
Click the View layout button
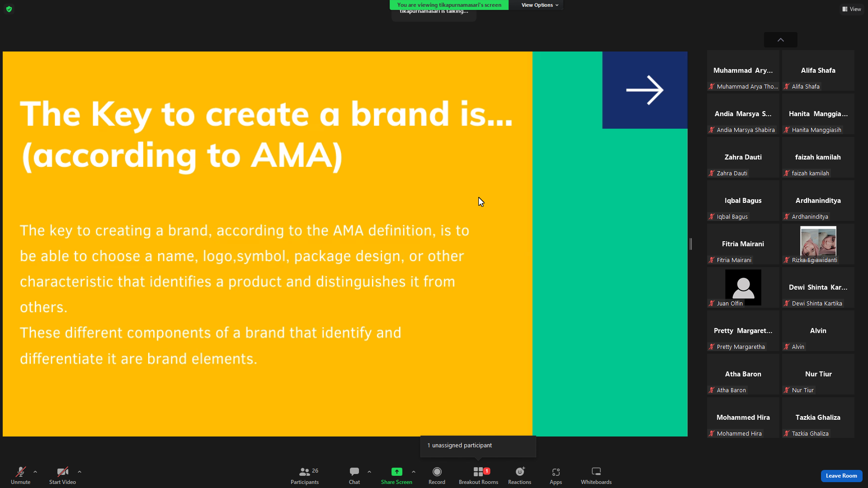[x=852, y=9]
